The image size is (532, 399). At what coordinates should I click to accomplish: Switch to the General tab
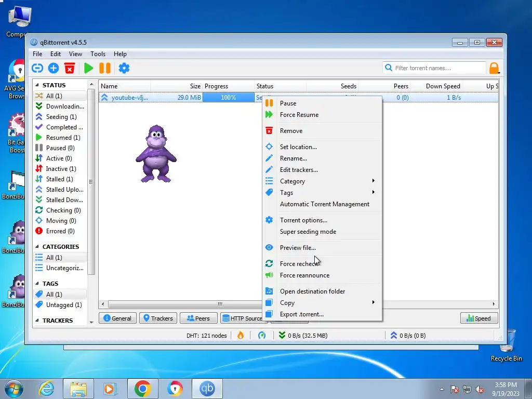tap(117, 318)
